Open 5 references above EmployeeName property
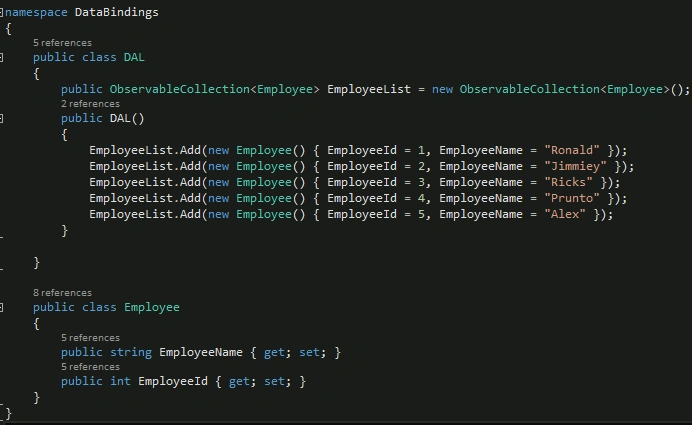Viewport: 692px width, 425px height. [x=90, y=338]
